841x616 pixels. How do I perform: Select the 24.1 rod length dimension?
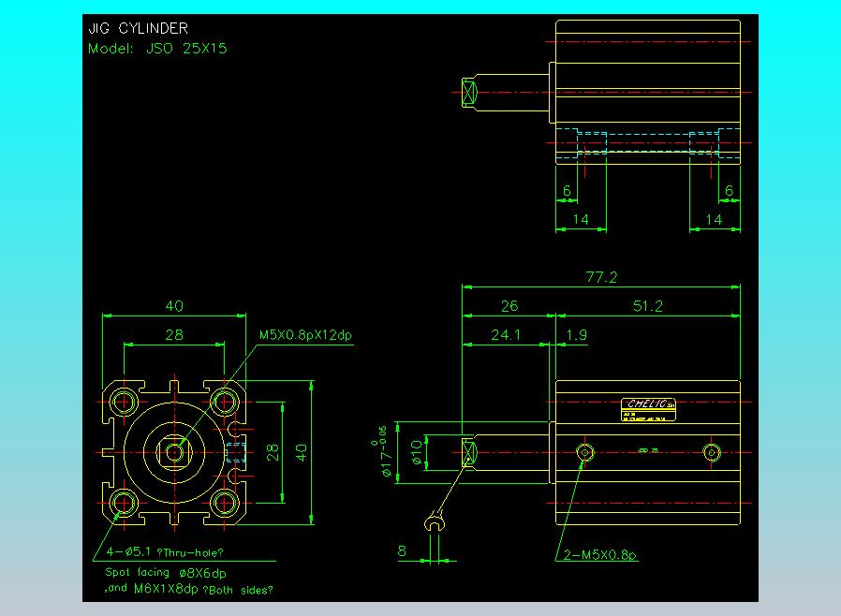coord(505,335)
